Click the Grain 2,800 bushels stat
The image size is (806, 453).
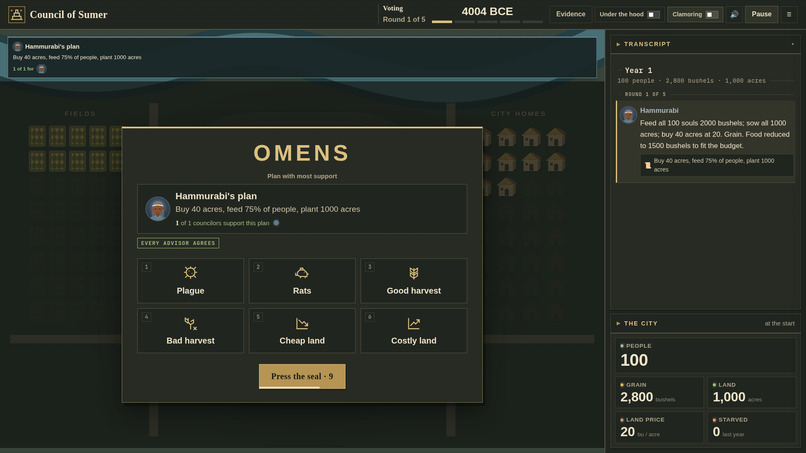click(x=660, y=392)
